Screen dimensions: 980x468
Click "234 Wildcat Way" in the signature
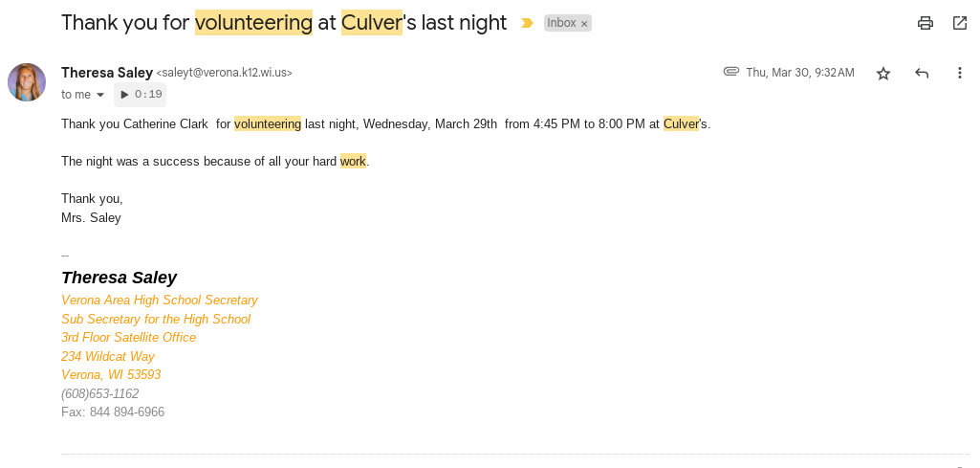tap(108, 356)
